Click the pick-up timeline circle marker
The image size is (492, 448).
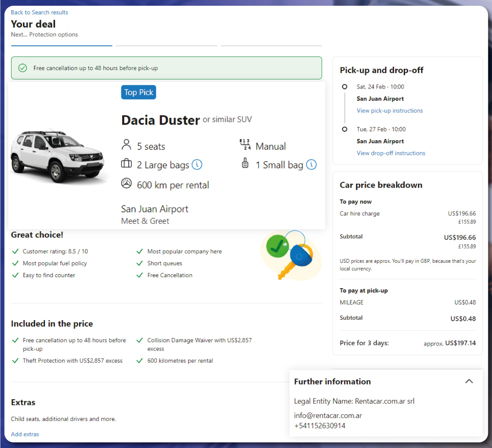point(345,87)
